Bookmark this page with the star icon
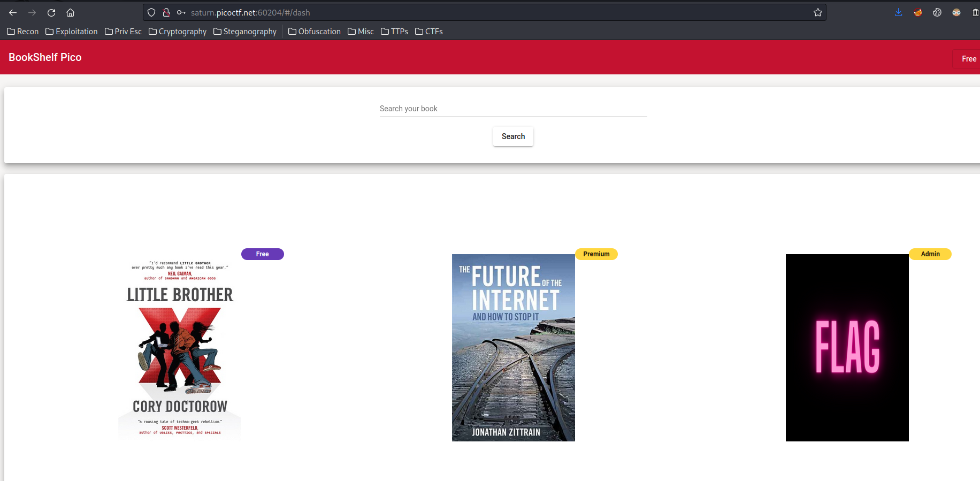Viewport: 980px width, 481px height. coord(818,12)
